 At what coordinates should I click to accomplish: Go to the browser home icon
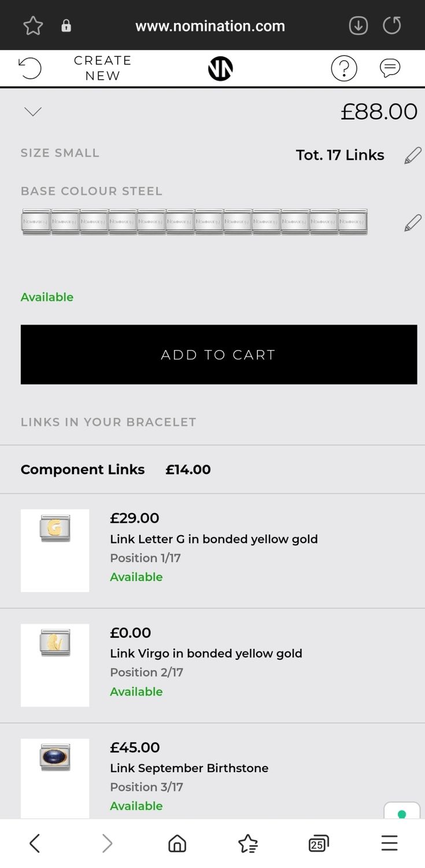pyautogui.click(x=177, y=843)
